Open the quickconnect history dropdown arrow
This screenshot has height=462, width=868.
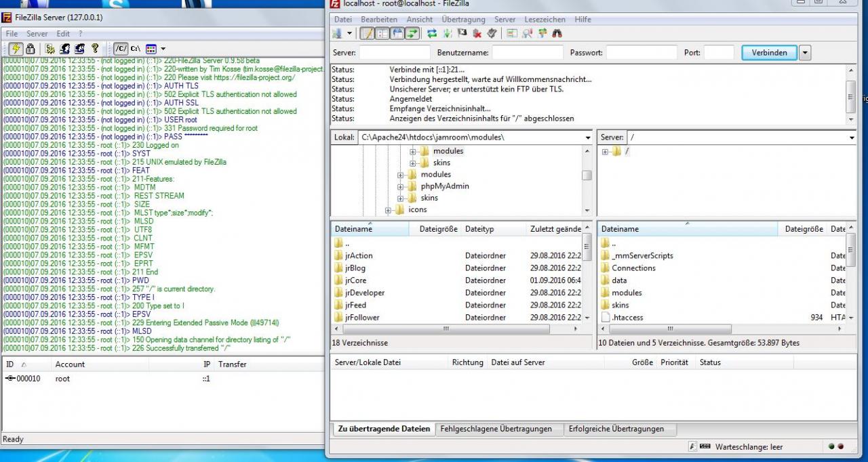pos(805,52)
